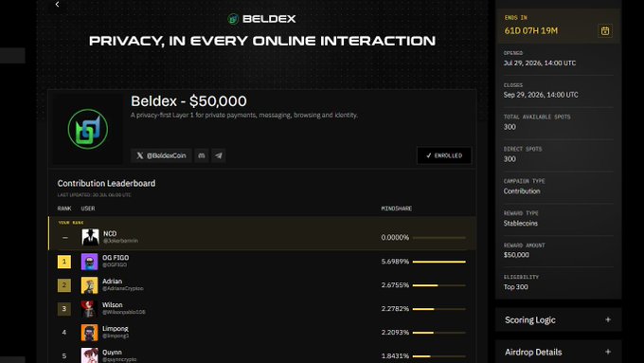644x363 pixels.
Task: Click the Sep 29, 2026 closing date
Action: (541, 95)
